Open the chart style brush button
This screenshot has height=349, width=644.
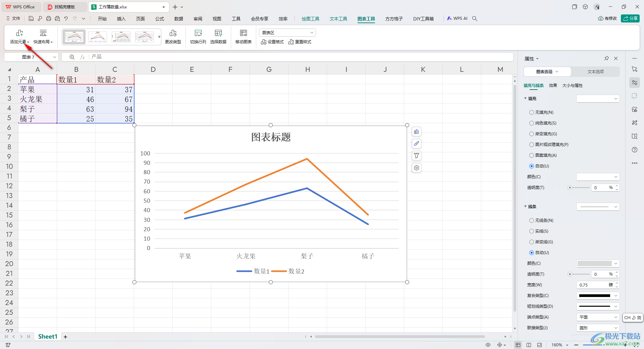(x=417, y=144)
